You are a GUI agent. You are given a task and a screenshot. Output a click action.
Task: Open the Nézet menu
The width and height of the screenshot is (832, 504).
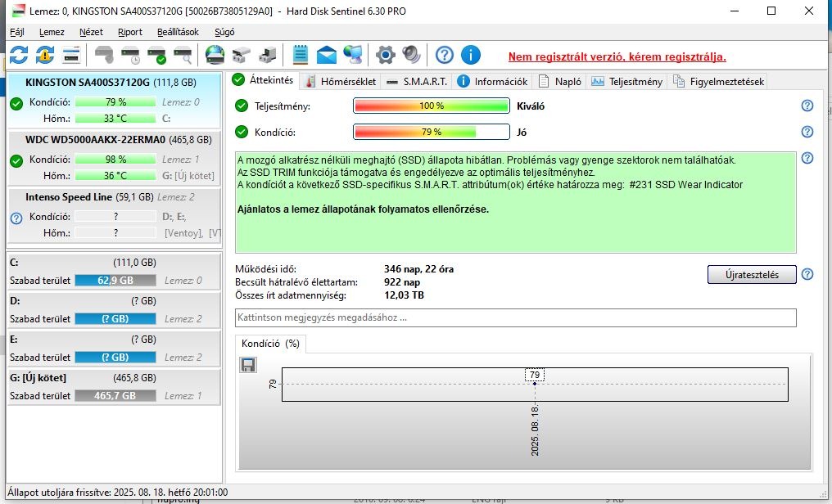(x=91, y=32)
